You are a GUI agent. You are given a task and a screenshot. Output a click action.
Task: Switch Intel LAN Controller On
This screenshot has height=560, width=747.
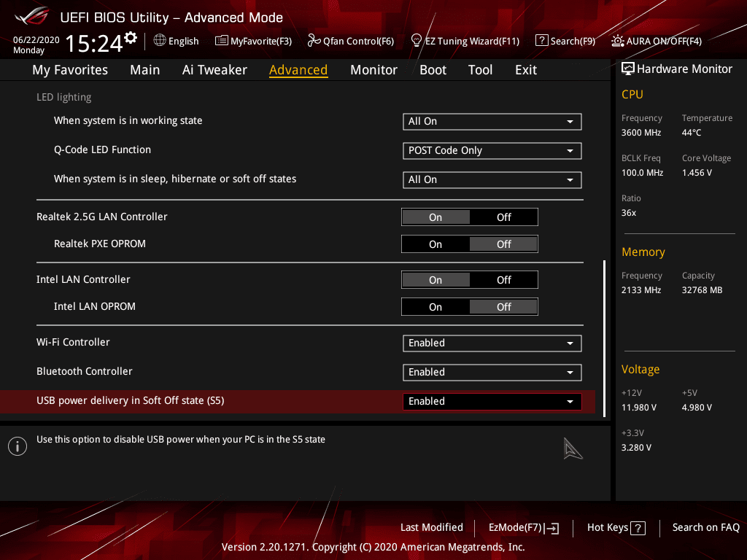(x=436, y=280)
